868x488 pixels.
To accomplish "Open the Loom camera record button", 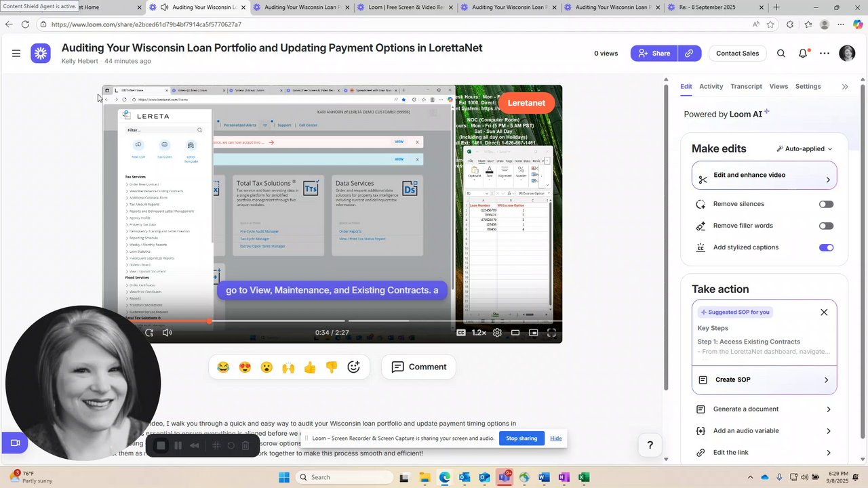I will click(x=15, y=443).
